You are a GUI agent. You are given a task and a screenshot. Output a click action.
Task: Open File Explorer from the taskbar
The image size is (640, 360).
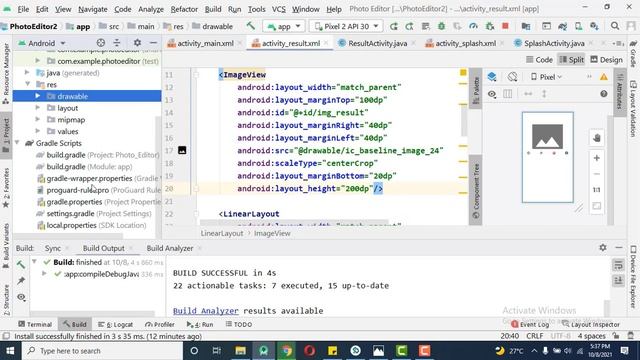[240, 351]
